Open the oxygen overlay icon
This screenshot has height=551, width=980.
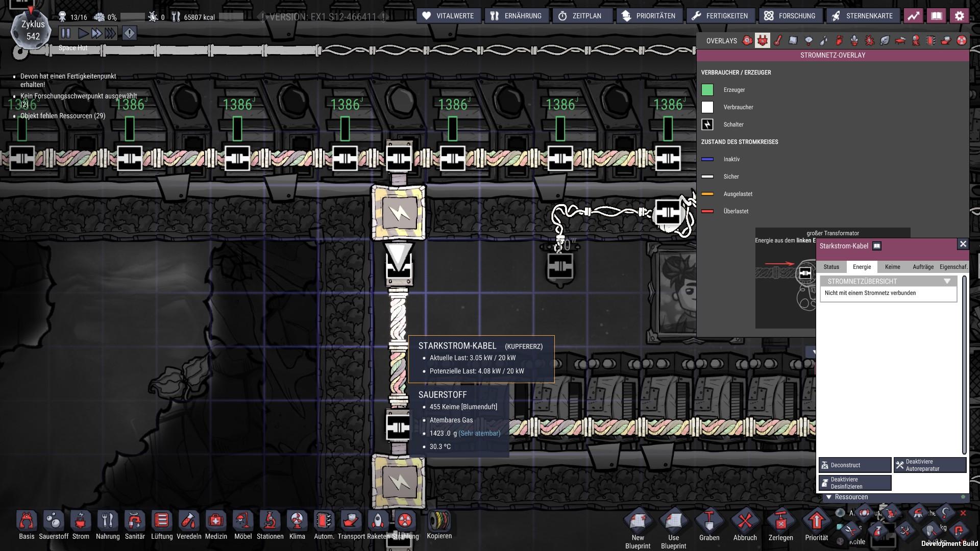pyautogui.click(x=747, y=40)
